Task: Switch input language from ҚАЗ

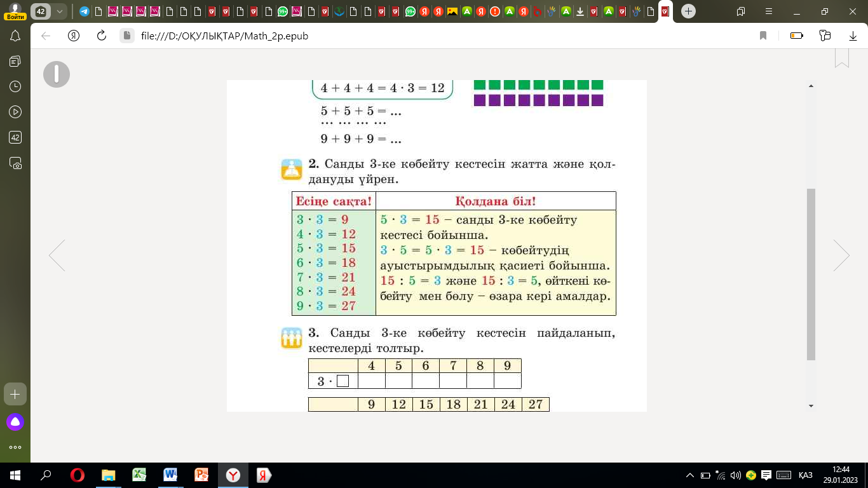Action: pos(805,475)
